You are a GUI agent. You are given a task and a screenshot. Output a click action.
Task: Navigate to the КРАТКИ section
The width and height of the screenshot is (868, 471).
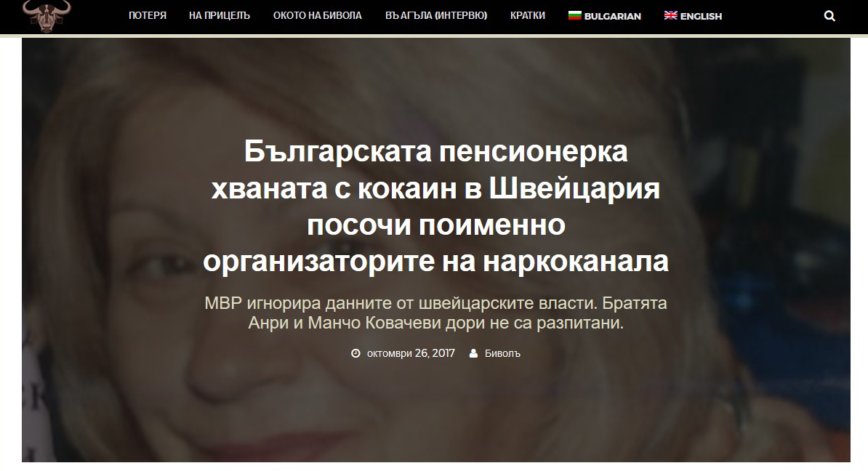point(528,15)
